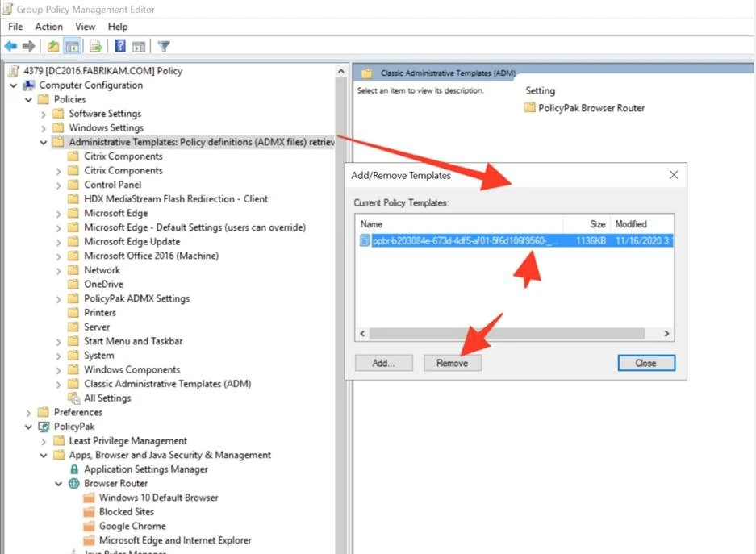The height and width of the screenshot is (554, 756).
Task: Toggle the Show/Hide Console Tree icon
Action: click(72, 47)
